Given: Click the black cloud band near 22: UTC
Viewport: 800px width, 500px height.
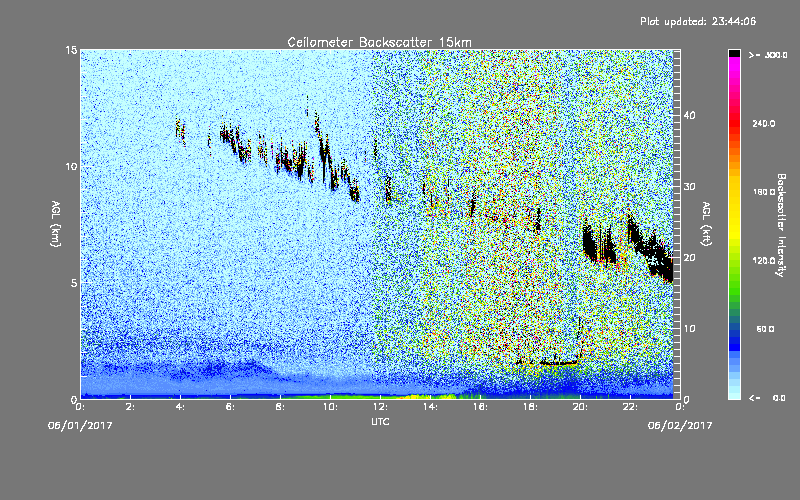Looking at the screenshot, I should click(x=648, y=247).
